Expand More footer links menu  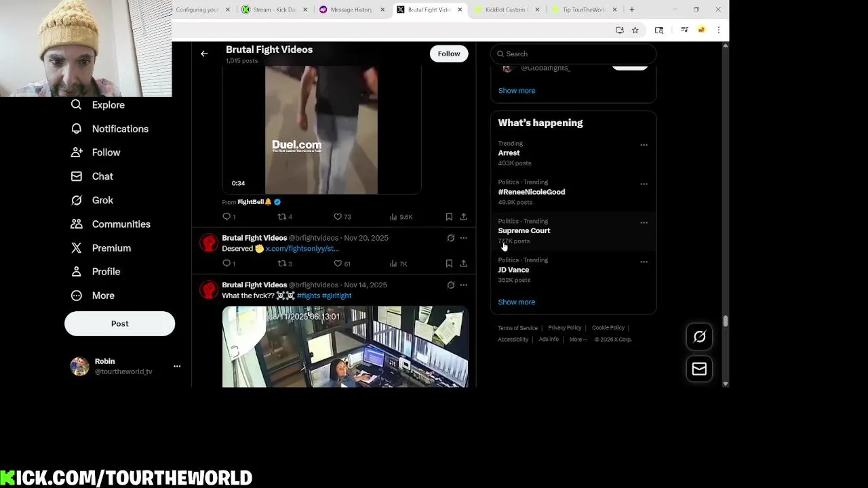pyautogui.click(x=578, y=340)
